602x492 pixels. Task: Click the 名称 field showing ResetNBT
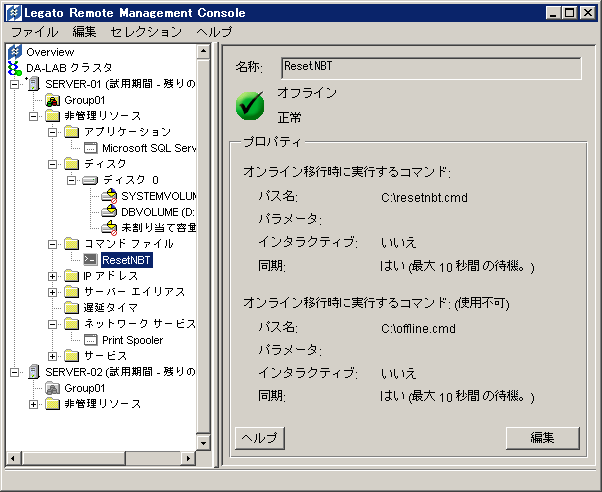pos(431,68)
